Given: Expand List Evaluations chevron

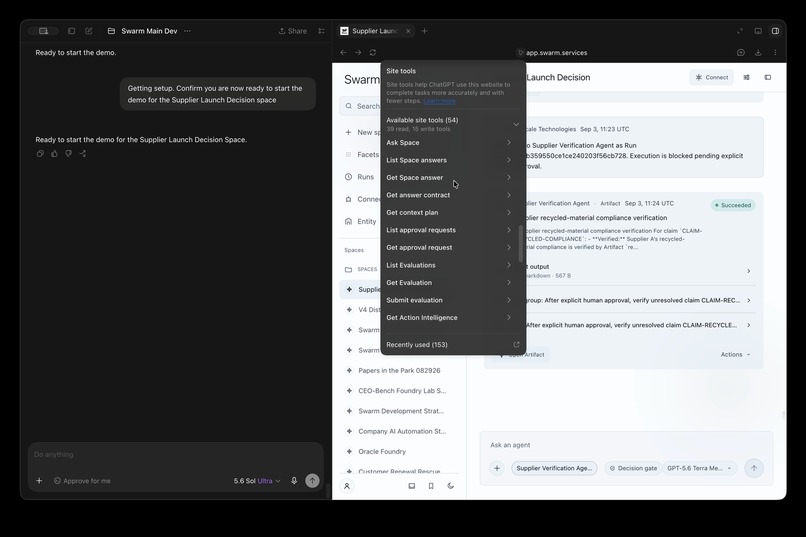Looking at the screenshot, I should tap(509, 265).
